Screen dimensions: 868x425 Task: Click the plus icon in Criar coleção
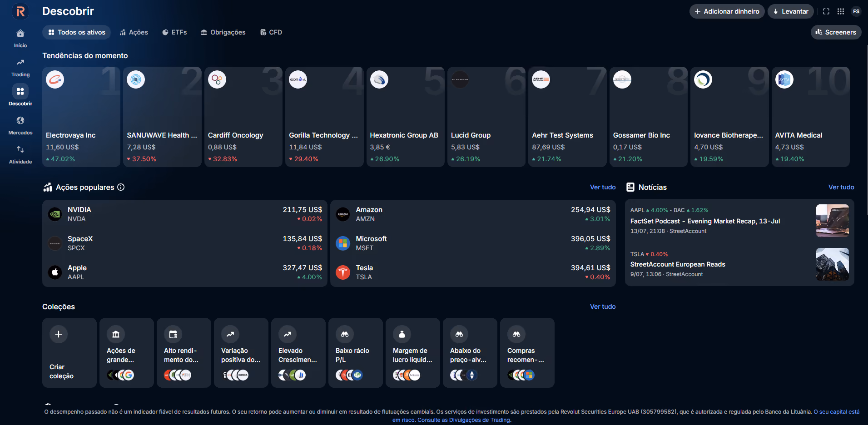click(x=59, y=334)
